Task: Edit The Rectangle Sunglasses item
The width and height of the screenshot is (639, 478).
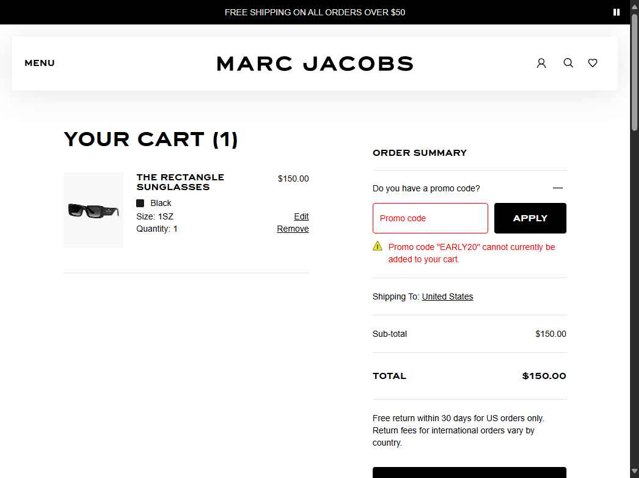Action: point(301,216)
